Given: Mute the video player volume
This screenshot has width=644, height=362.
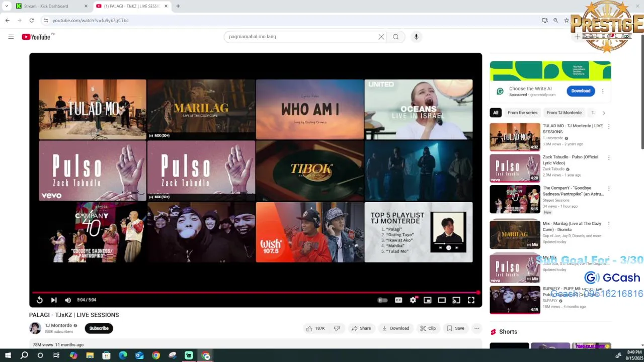Looking at the screenshot, I should point(68,300).
